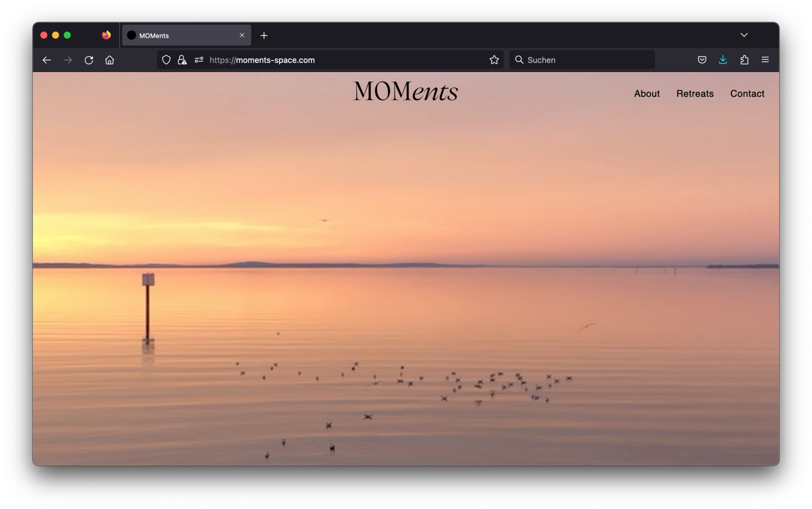Open site permissions settings icon

199,60
